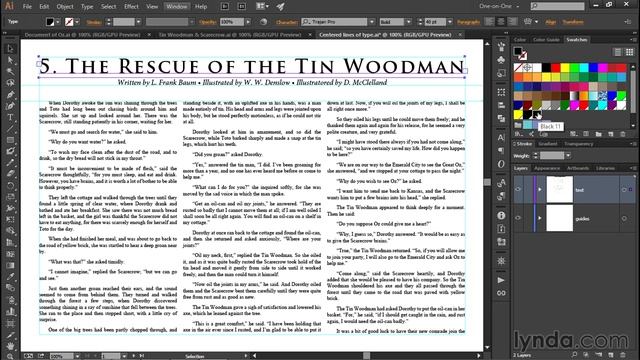Click the GPU rocket icon in menu bar
The height and width of the screenshot is (360, 640).
280,7
